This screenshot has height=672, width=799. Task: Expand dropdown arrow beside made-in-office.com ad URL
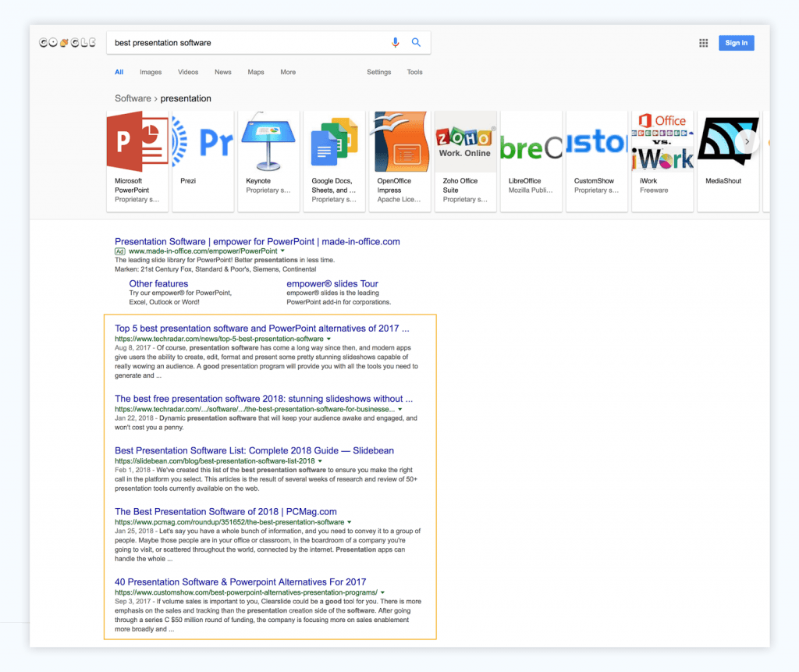click(x=282, y=251)
